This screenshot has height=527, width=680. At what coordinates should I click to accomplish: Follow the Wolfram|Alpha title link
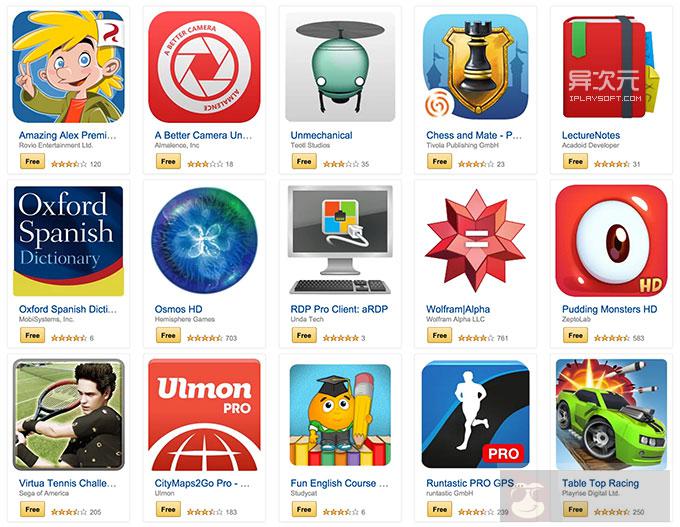point(458,309)
